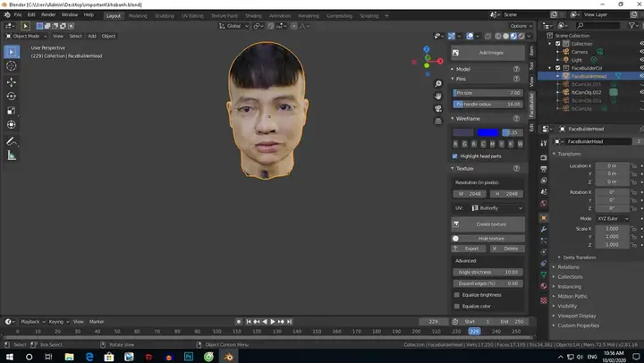Image resolution: width=644 pixels, height=363 pixels.
Task: Switch to material preview shading
Action: click(x=513, y=36)
